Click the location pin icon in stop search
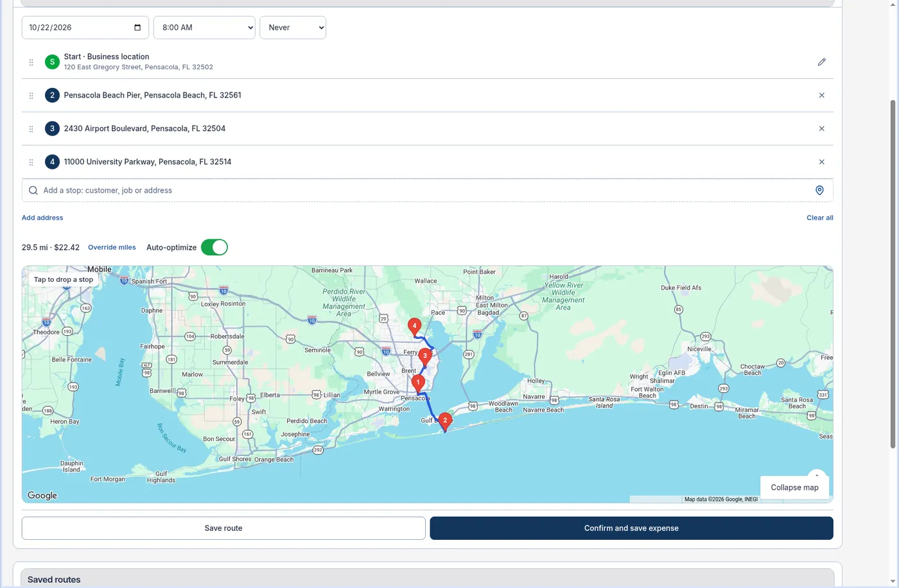This screenshot has height=588, width=899. (x=819, y=191)
